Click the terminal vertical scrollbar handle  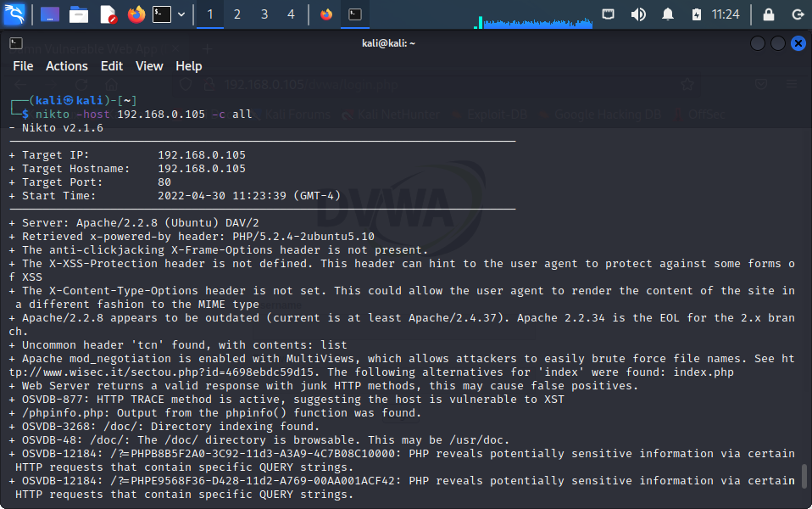coord(804,477)
